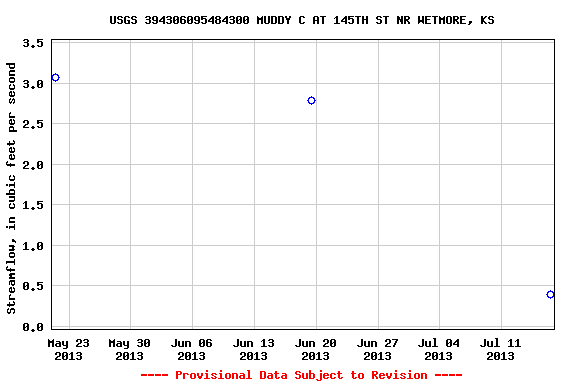The width and height of the screenshot is (576, 384).
Task: Click the y-axis label 'Streamflow, in cubic feet per second'
Action: pyautogui.click(x=11, y=188)
